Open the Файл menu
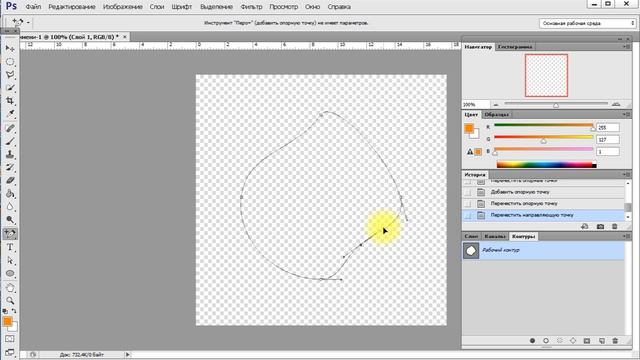The width and height of the screenshot is (640, 360). click(33, 7)
